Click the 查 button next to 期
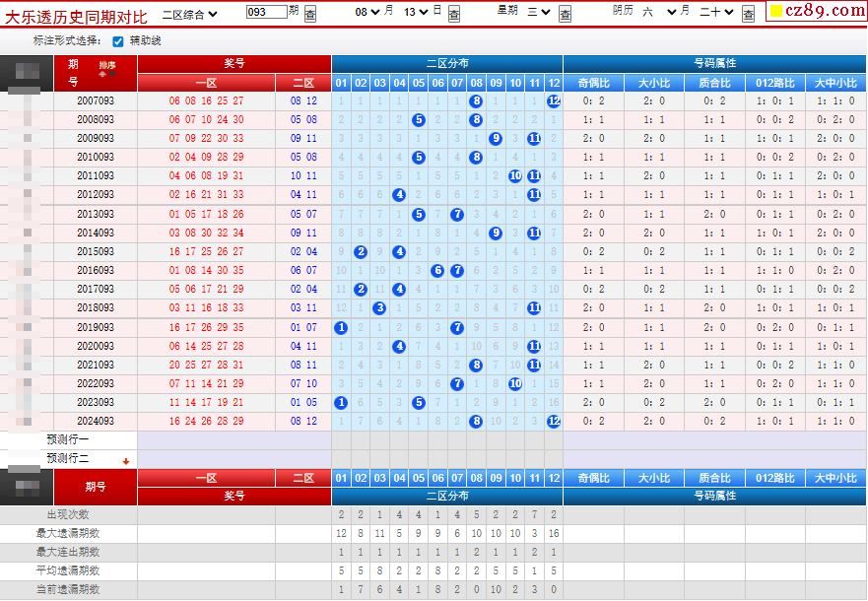Image resolution: width=868 pixels, height=601 pixels. [310, 13]
